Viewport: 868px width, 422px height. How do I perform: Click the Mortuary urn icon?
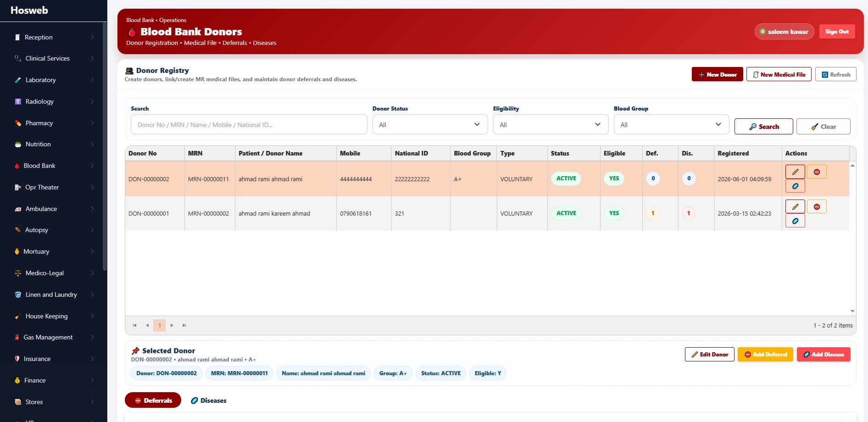[17, 252]
